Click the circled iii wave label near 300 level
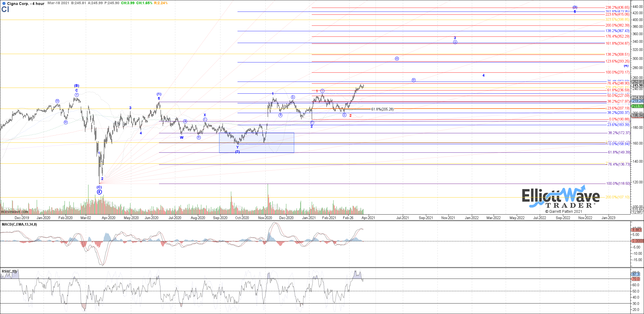 point(397,58)
